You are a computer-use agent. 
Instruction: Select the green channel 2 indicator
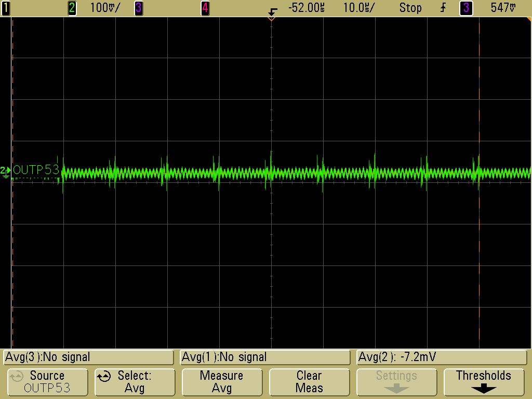(72, 8)
